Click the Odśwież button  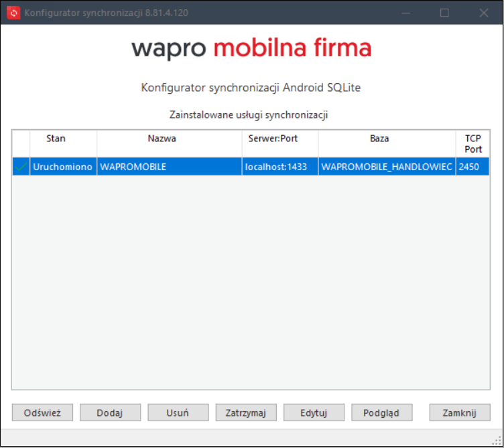(42, 413)
